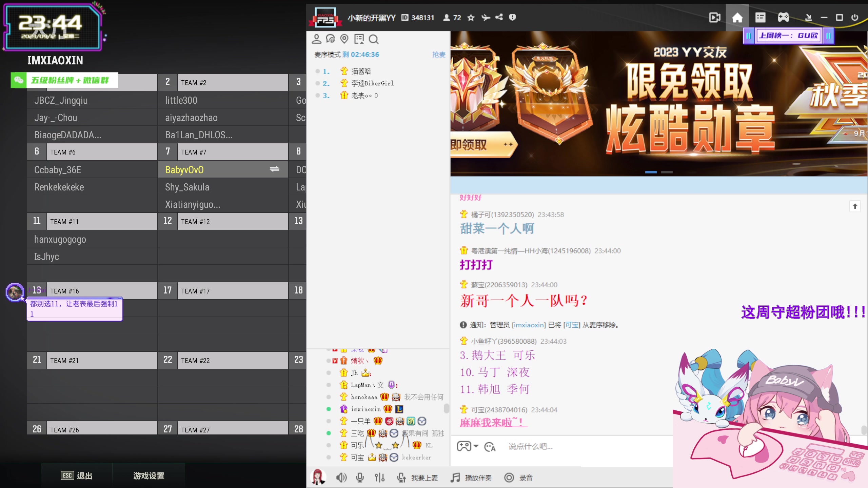Click the location pin icon in channel toolbar
Image resolution: width=868 pixels, height=488 pixels.
pos(344,39)
